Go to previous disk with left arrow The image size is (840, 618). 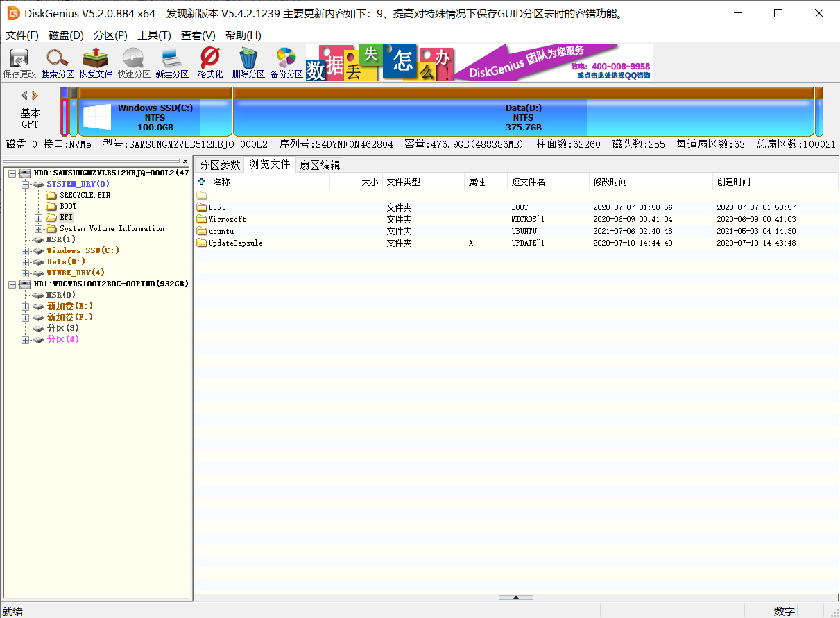click(24, 95)
